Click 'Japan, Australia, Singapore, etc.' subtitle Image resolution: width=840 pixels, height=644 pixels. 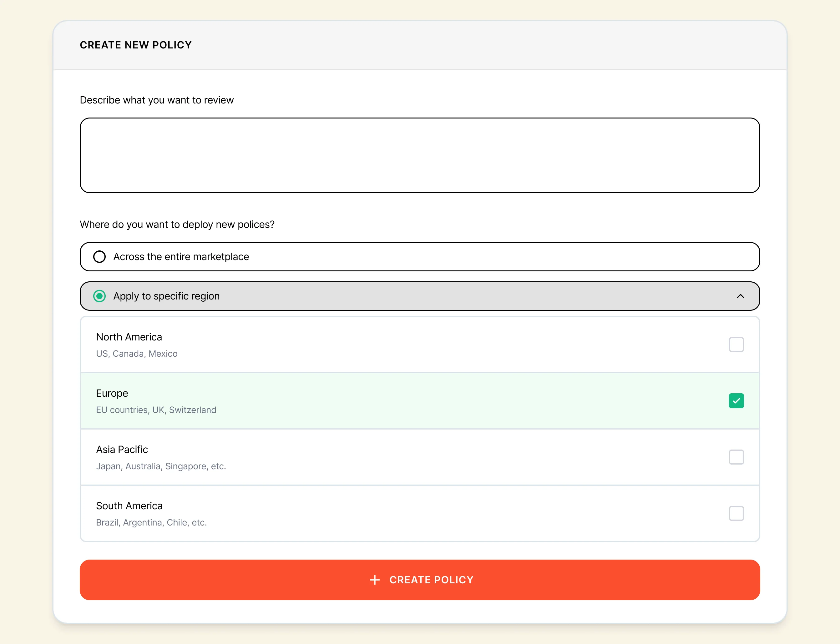point(161,466)
